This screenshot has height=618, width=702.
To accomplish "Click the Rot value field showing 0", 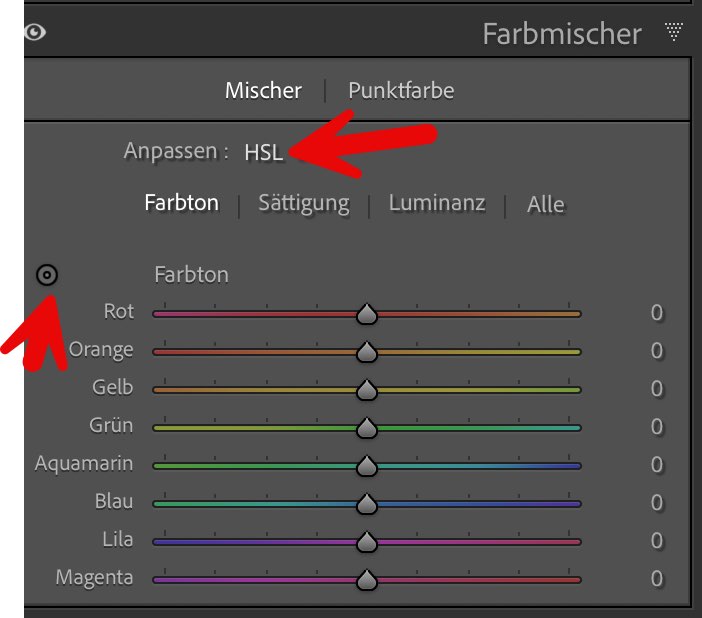I will pyautogui.click(x=657, y=313).
